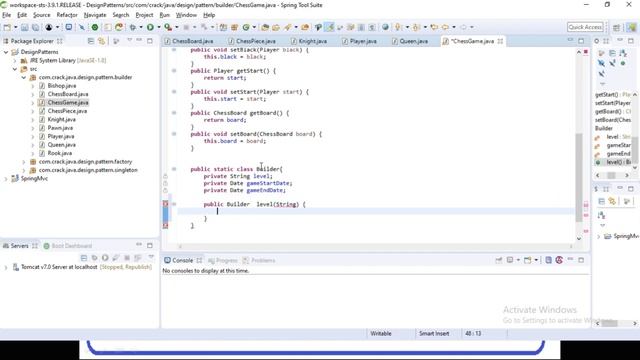The image size is (640, 360).
Task: Click the Debug bug icon in the toolbar
Action: (x=133, y=27)
